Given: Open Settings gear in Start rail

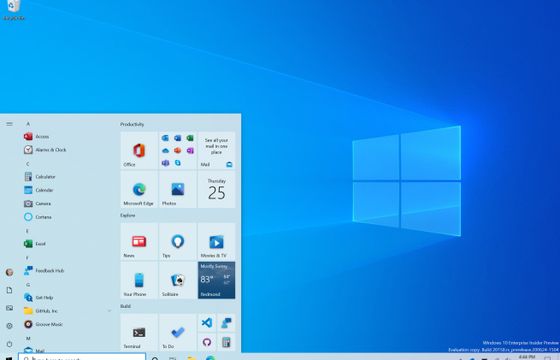Looking at the screenshot, I should tap(10, 326).
